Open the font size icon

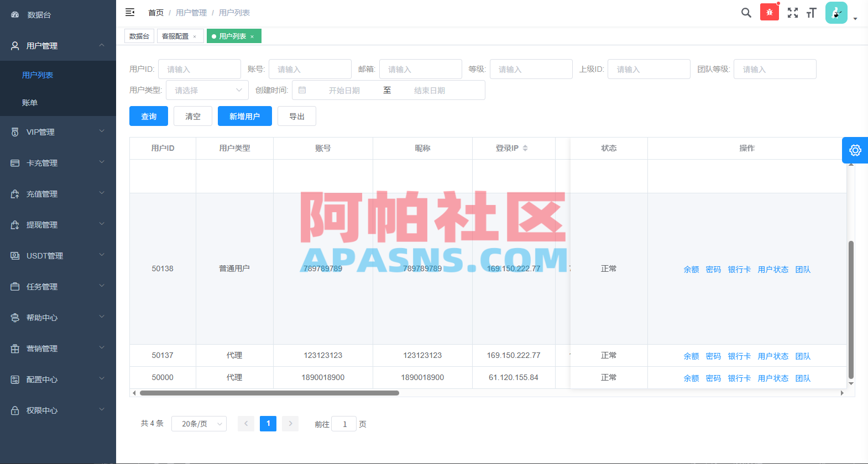[811, 13]
